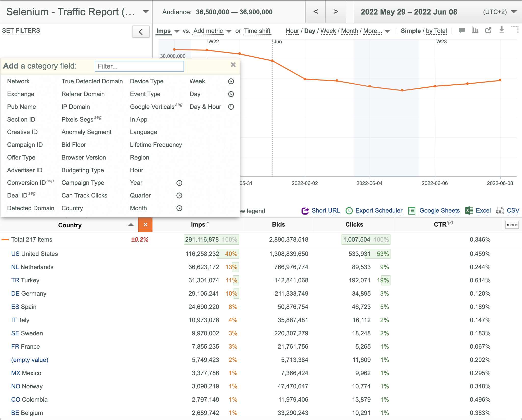Select Campaign ID from category list

click(x=25, y=145)
